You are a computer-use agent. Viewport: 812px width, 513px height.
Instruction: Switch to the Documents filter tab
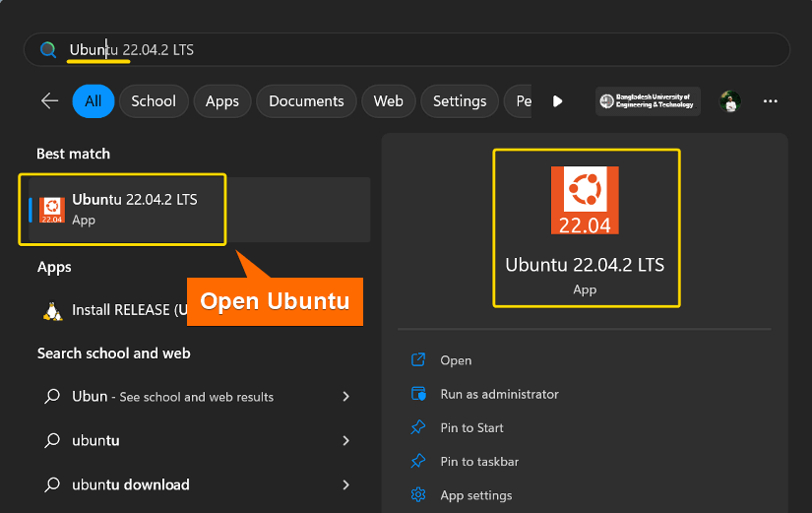(306, 101)
